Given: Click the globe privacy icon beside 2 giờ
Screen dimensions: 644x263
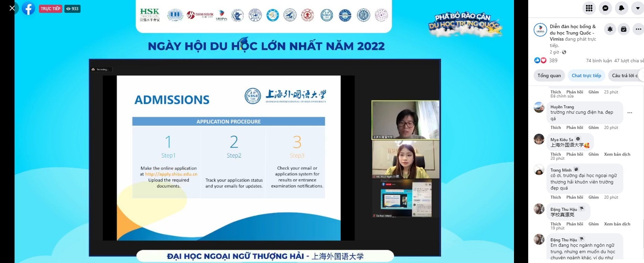Looking at the screenshot, I should (x=564, y=52).
